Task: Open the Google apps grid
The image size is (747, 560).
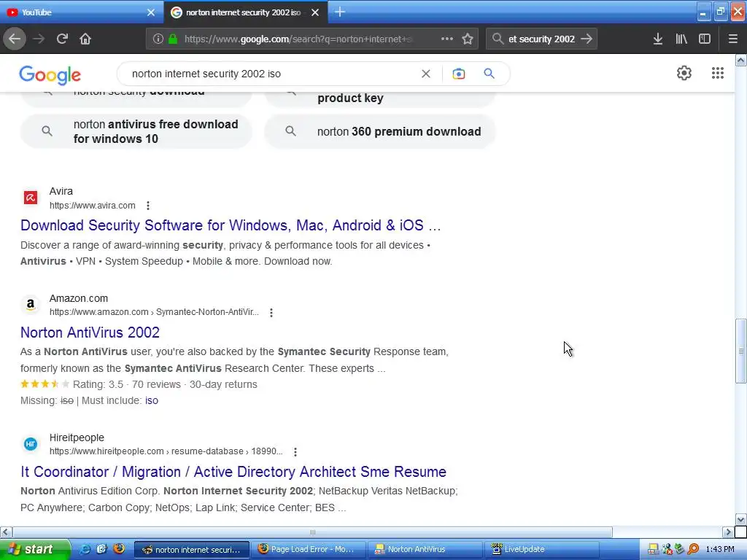Action: pyautogui.click(x=718, y=73)
